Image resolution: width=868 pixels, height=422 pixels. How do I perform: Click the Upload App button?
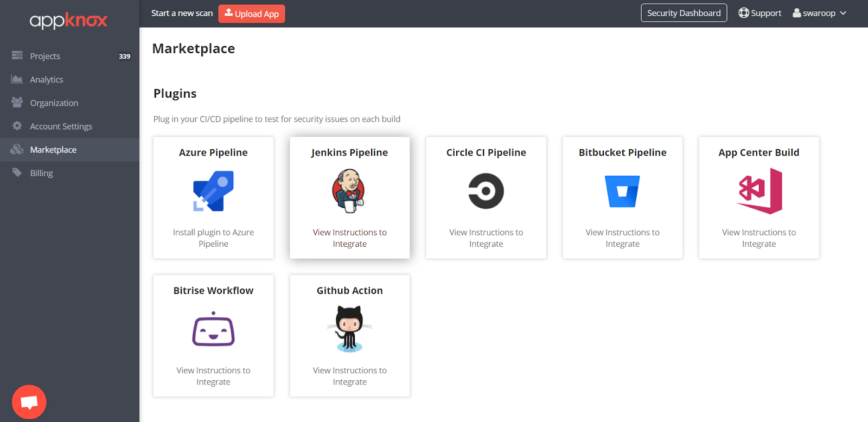252,14
